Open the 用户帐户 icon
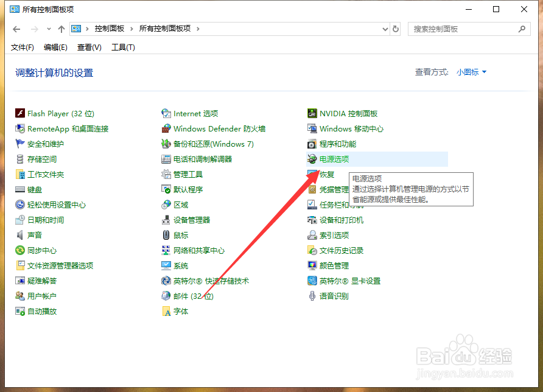The width and height of the screenshot is (543, 392). click(x=20, y=296)
